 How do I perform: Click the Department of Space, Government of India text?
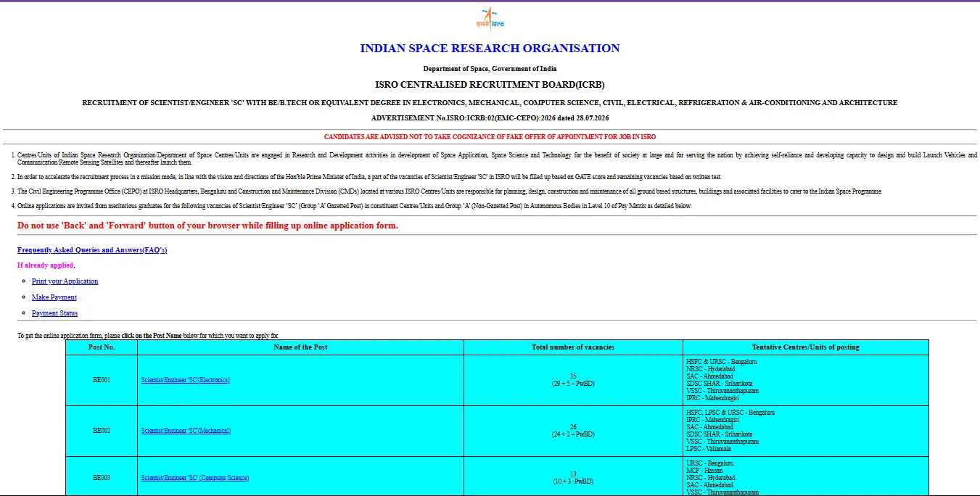(490, 69)
